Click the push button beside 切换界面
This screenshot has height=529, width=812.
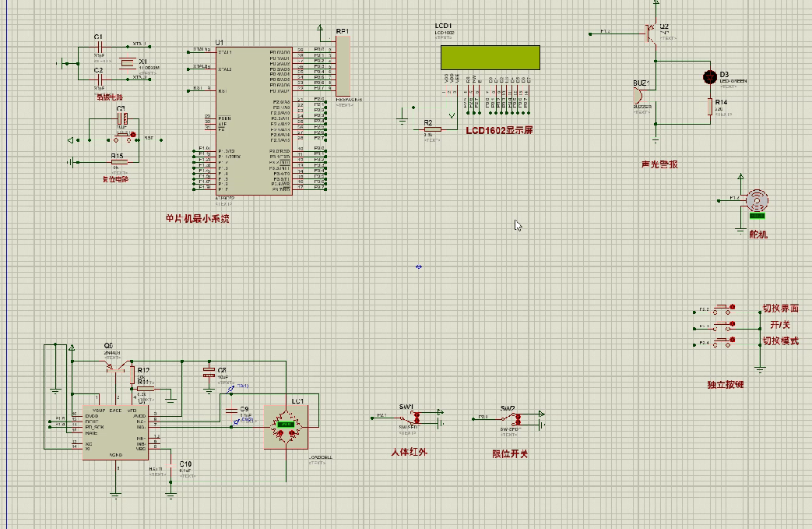(x=724, y=309)
